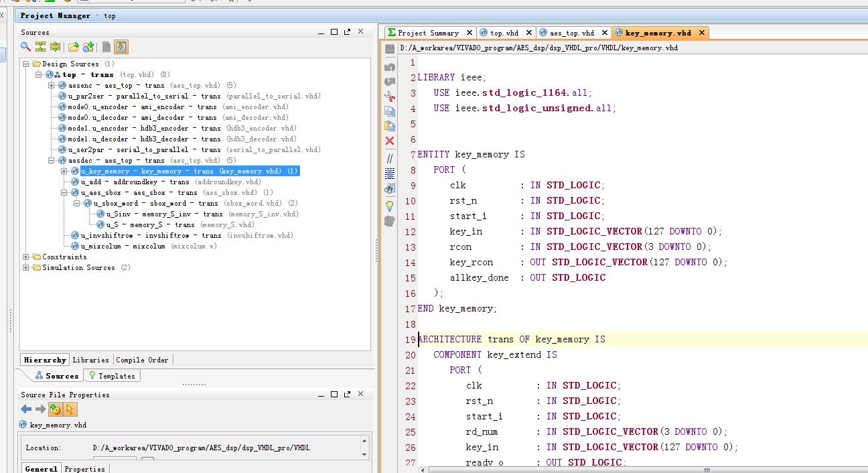The image size is (868, 473).
Task: Expand the u_key_memory node
Action: tap(64, 172)
